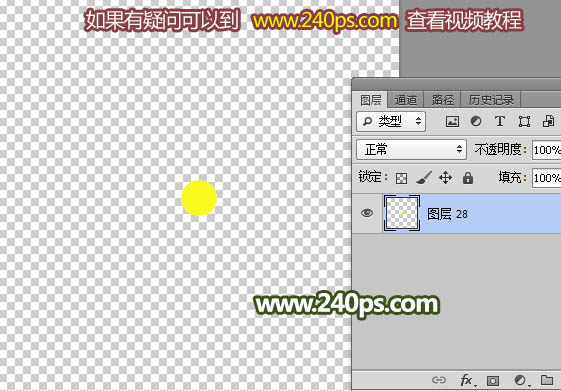
Task: Toggle lock position move icon
Action: [x=445, y=177]
